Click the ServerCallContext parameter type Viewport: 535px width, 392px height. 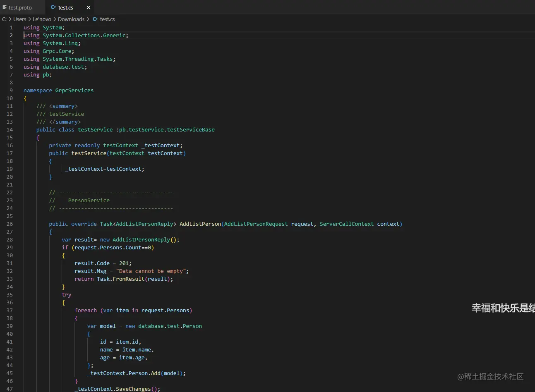click(347, 224)
